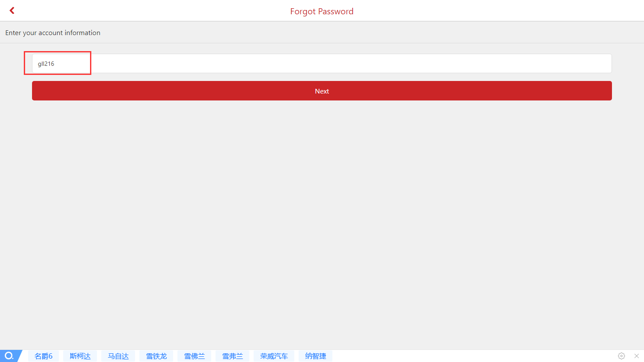Open the blue search icon in bottom bar
The width and height of the screenshot is (644, 362).
tap(9, 356)
